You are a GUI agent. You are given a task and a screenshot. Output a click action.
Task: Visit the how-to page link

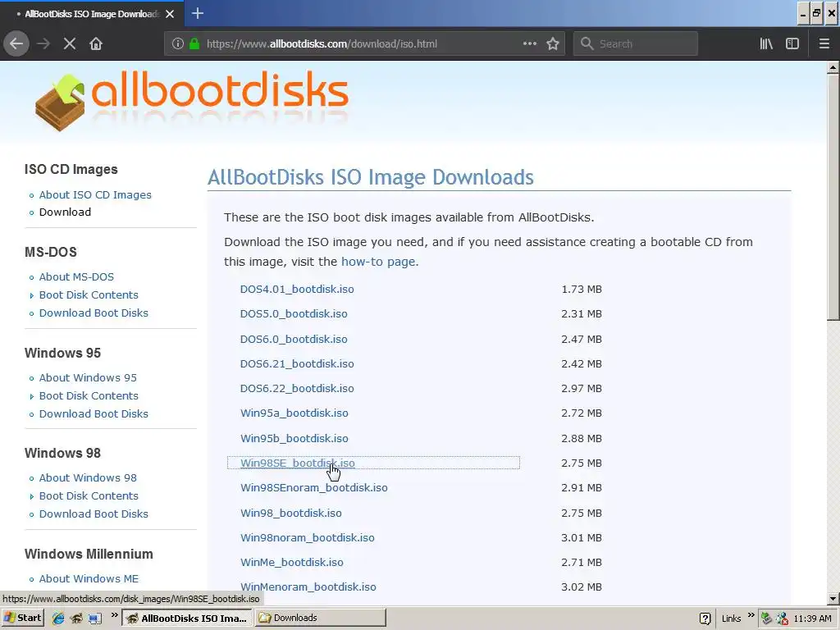tap(378, 262)
